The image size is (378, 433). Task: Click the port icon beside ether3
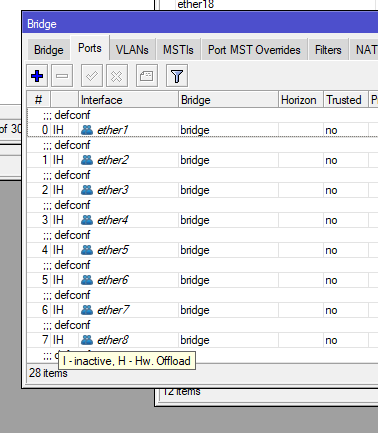pyautogui.click(x=87, y=190)
